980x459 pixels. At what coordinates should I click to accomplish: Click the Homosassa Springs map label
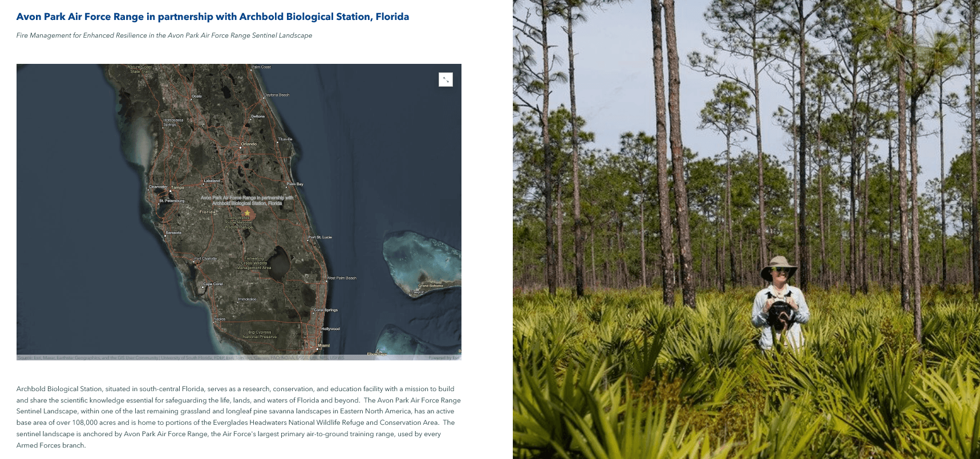point(173,122)
